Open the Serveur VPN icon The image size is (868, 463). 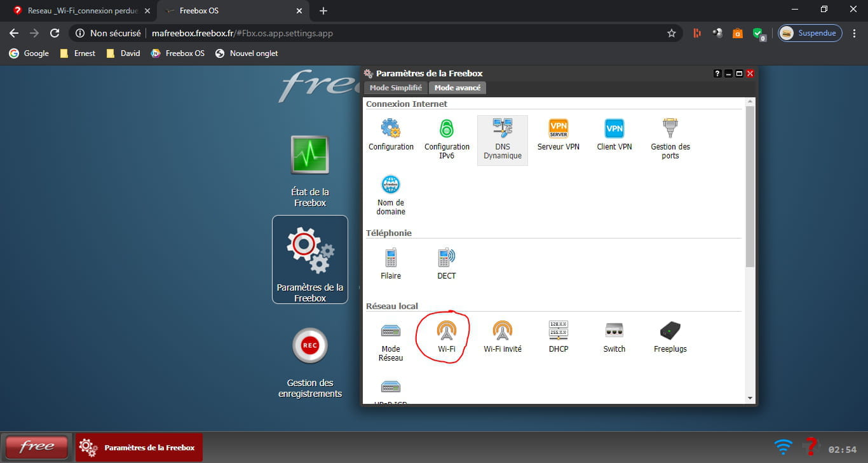[x=559, y=135]
